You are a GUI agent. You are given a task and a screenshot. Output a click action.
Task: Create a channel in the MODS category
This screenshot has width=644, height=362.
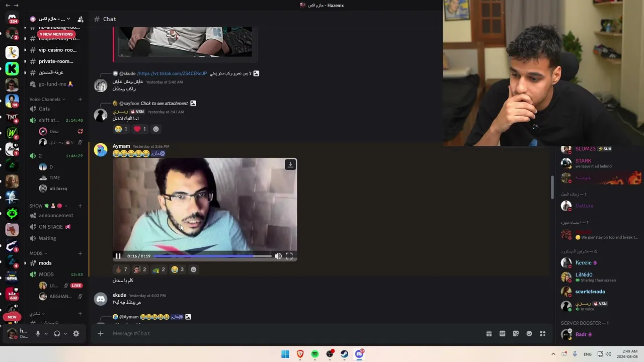[x=80, y=253]
